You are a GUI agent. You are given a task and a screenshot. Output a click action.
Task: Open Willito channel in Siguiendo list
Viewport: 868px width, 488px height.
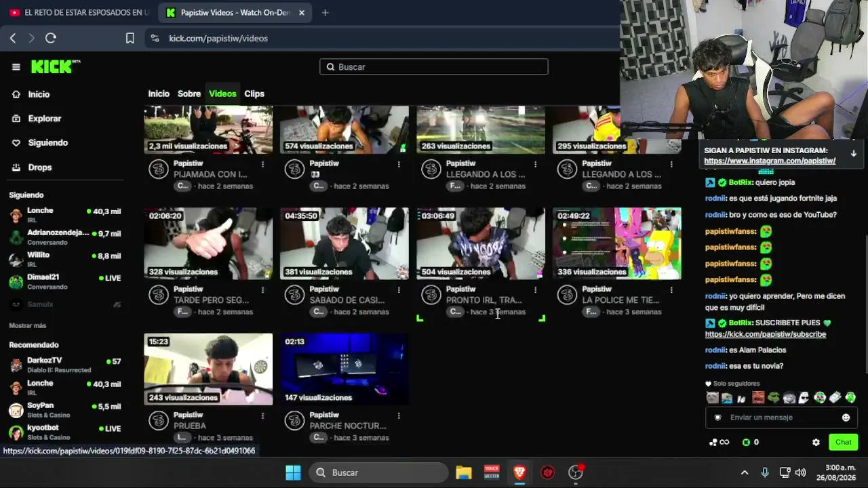pos(64,259)
